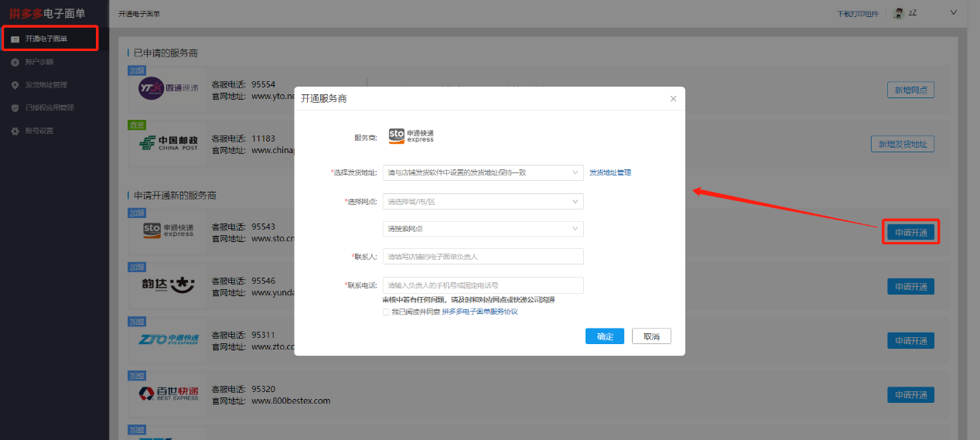The image size is (980, 440).
Task: Click the user avatar in top bar
Action: (899, 13)
